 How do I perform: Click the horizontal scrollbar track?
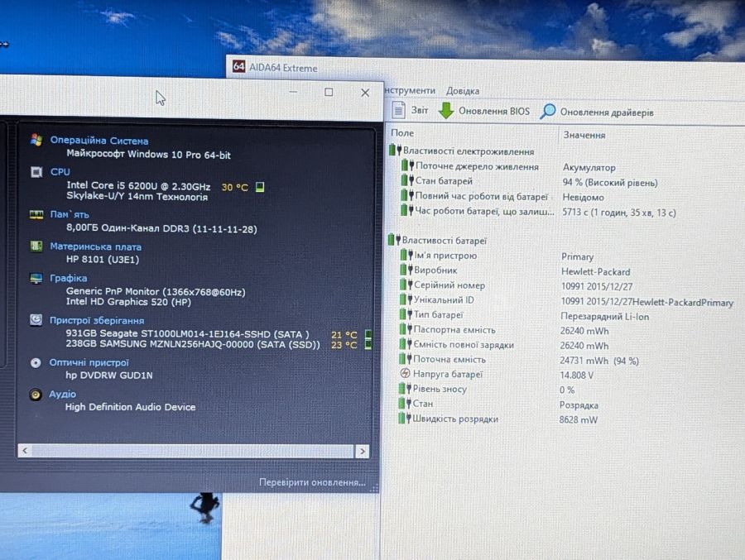pos(194,451)
